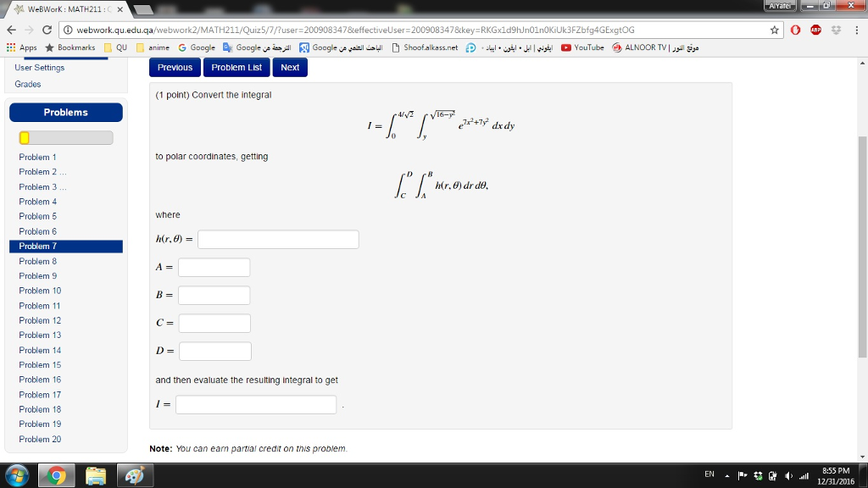Launch Google Chrome from the taskbar
Viewport: 868px width, 488px height.
coord(55,476)
